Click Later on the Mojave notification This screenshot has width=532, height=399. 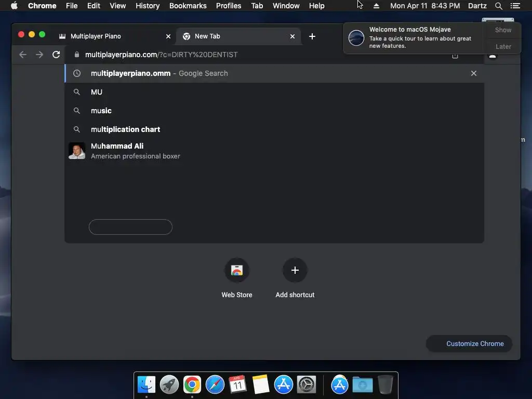503,46
